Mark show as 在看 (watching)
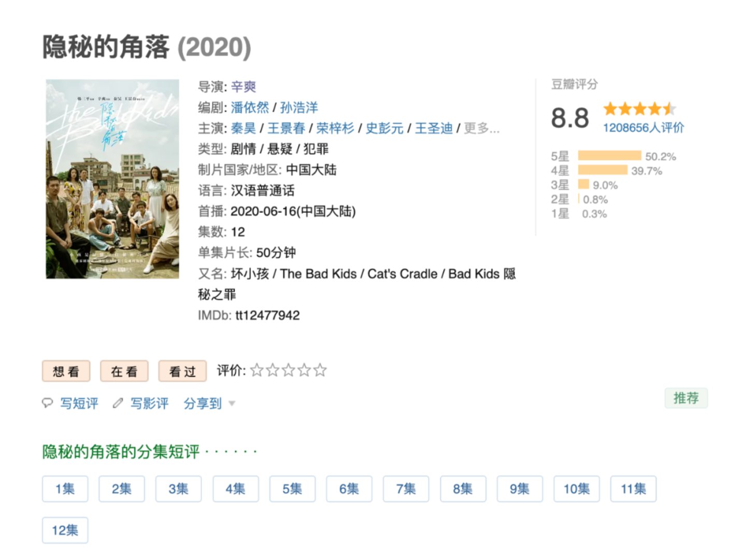 click(x=124, y=371)
